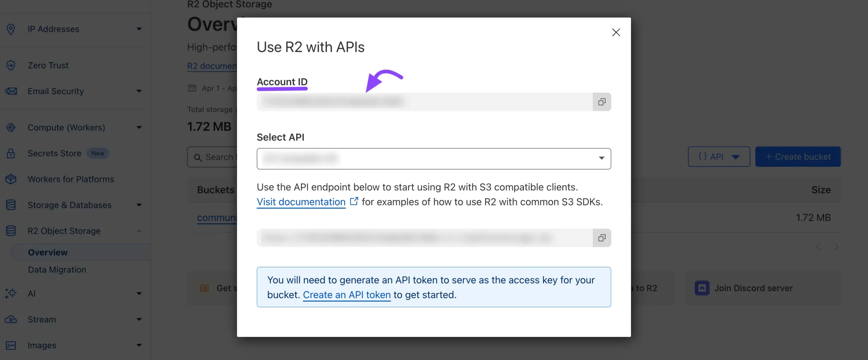This screenshot has height=360, width=868.
Task: Sort by the Size column header
Action: (821, 190)
